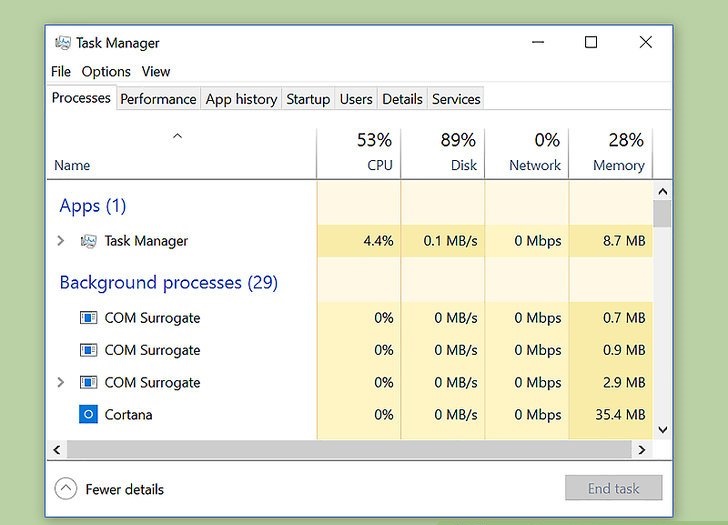Viewport: 728px width, 525px height.
Task: Click the End task button
Action: click(613, 488)
